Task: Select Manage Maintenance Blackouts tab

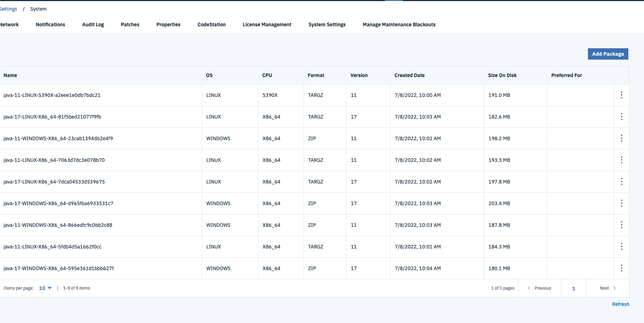Action: tap(399, 24)
